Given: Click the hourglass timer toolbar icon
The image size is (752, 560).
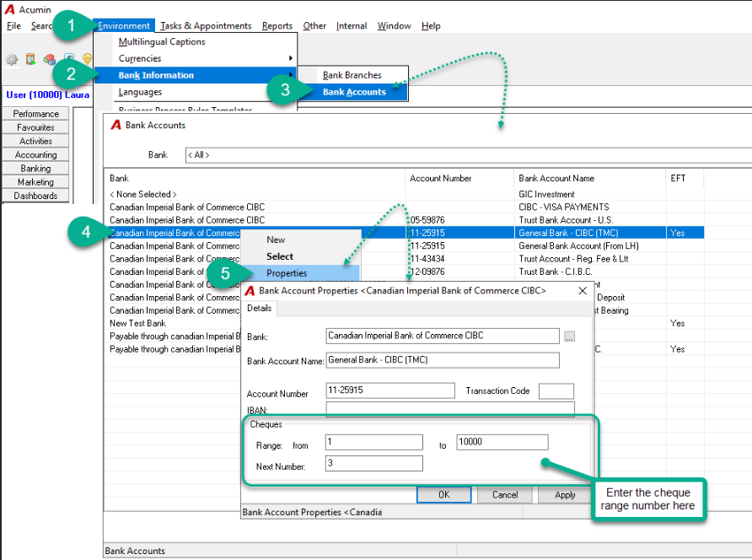Looking at the screenshot, I should [30, 60].
